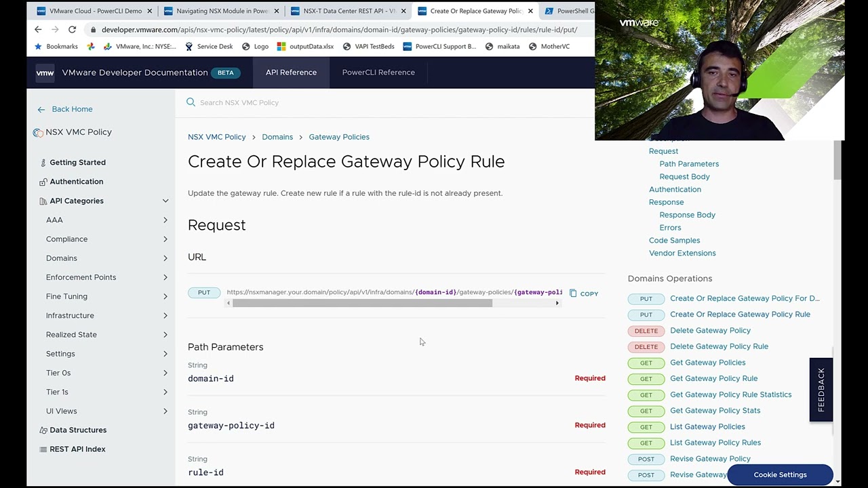Expand the Compliance category

(165, 239)
